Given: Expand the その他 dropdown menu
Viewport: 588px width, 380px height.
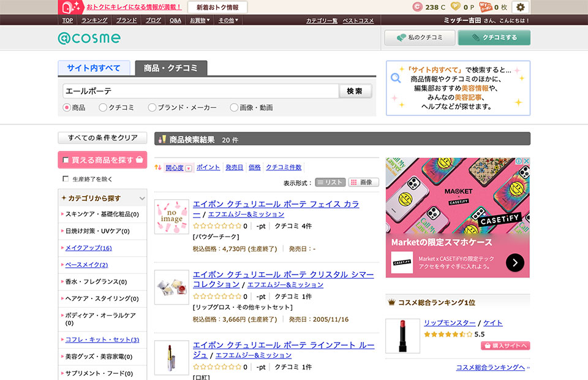Looking at the screenshot, I should [x=228, y=20].
